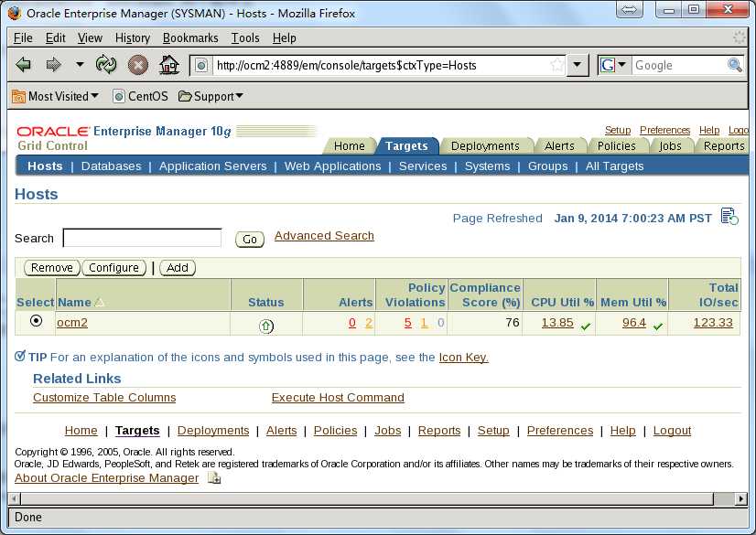The width and height of the screenshot is (756, 535).
Task: Open the Total IO 123.33 link
Action: click(x=713, y=323)
